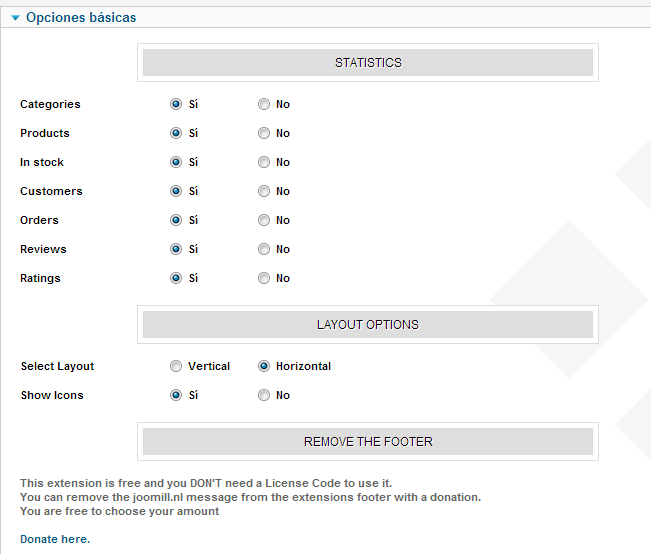Screen dimensions: 651x554
Task: Set Show Icons to No
Action: click(264, 395)
